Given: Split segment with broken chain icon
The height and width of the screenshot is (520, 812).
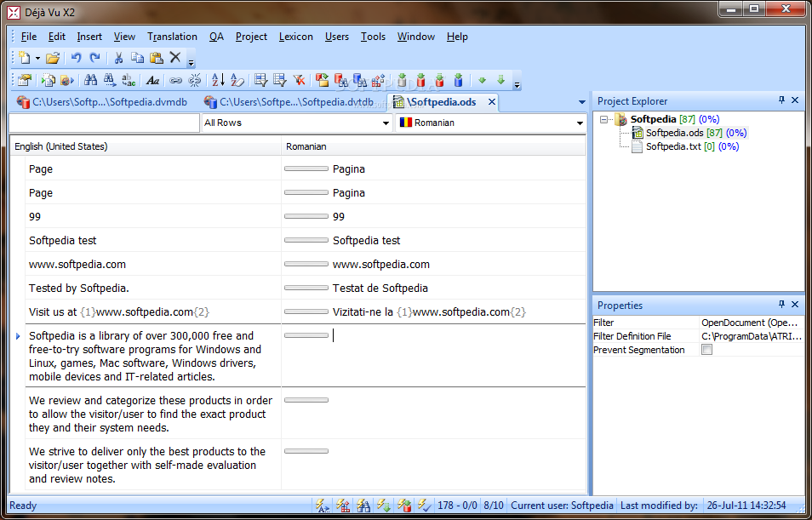Looking at the screenshot, I should 195,80.
